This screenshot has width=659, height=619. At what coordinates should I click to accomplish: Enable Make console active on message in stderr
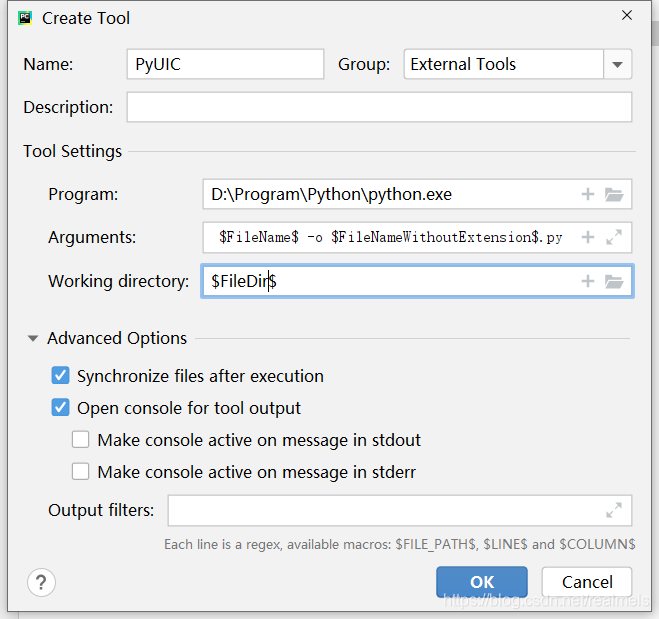coord(80,471)
